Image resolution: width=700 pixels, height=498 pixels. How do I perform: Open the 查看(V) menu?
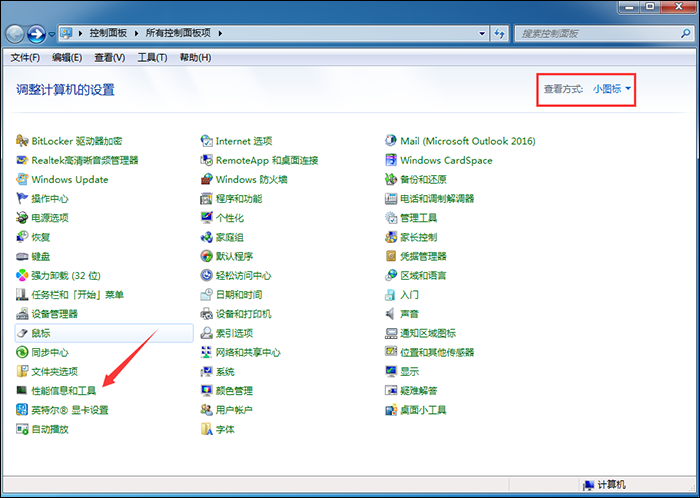110,58
